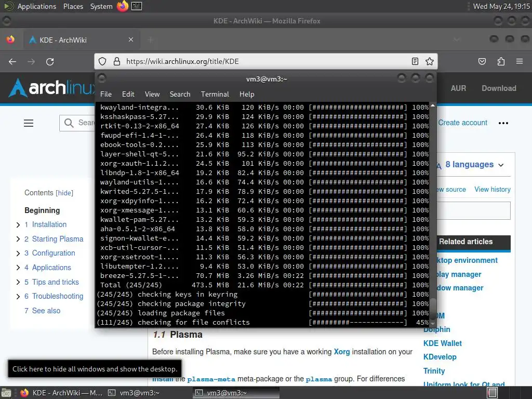Bookmark this page with star icon
Viewport: 532px width, 399px height.
(x=430, y=61)
